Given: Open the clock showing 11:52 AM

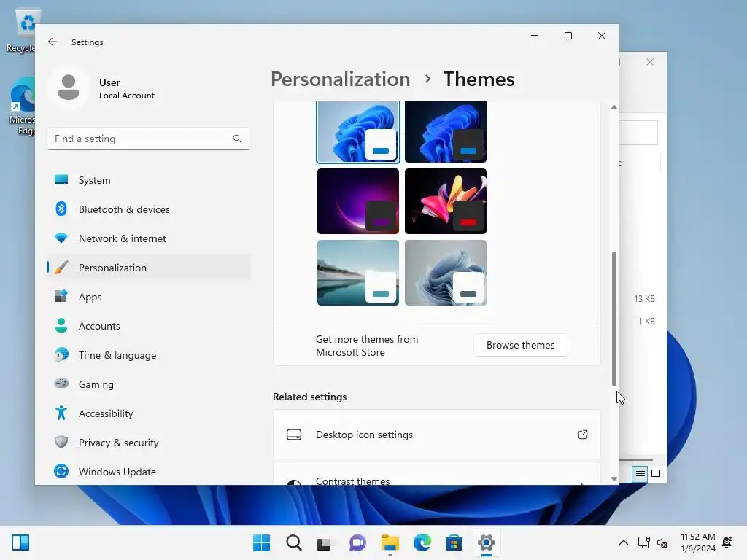Looking at the screenshot, I should 698,542.
